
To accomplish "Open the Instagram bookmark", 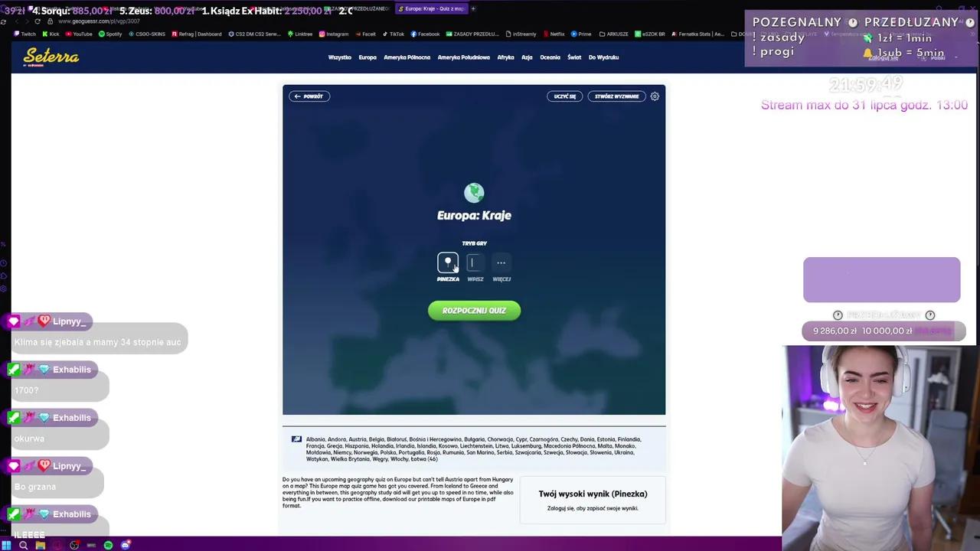I will click(x=334, y=34).
